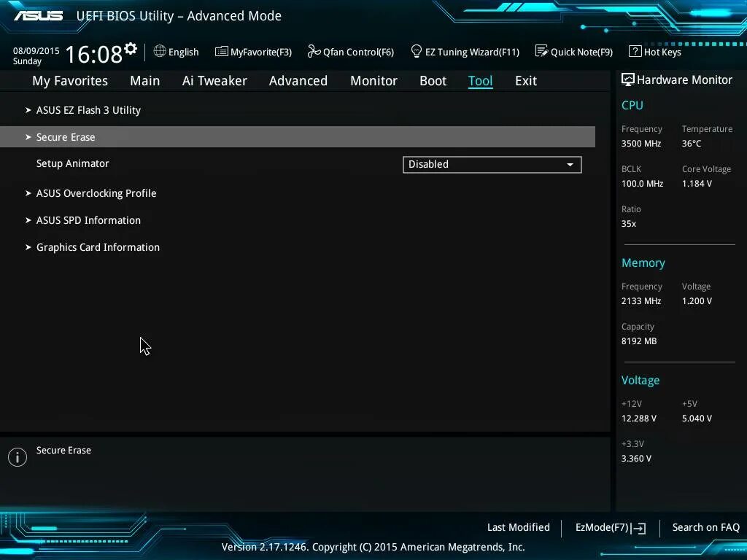Viewport: 747px width, 560px height.
Task: Expand arrow for Graphics Card Information
Action: (x=28, y=247)
